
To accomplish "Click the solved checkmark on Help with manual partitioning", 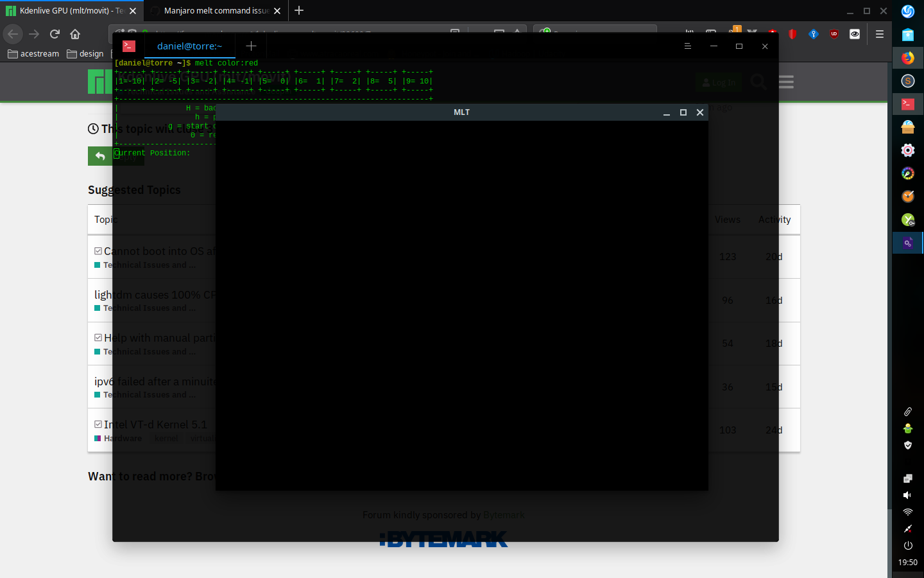I will point(98,337).
